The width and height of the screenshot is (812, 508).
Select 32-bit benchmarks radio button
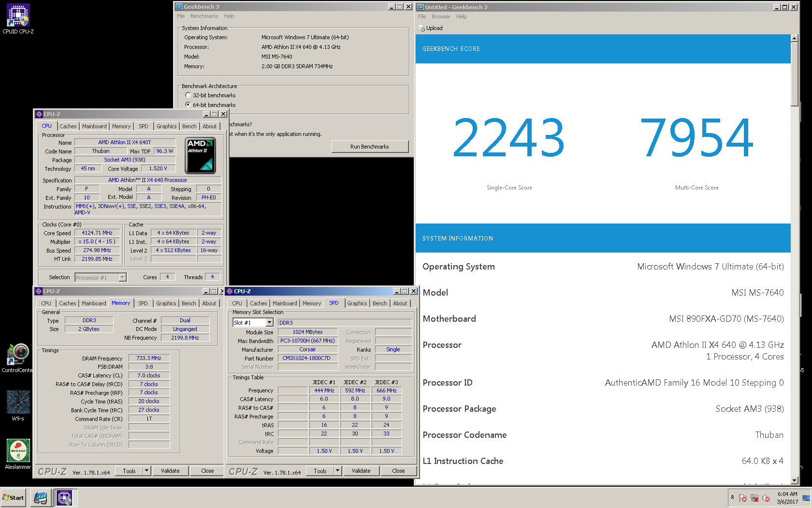tap(188, 95)
